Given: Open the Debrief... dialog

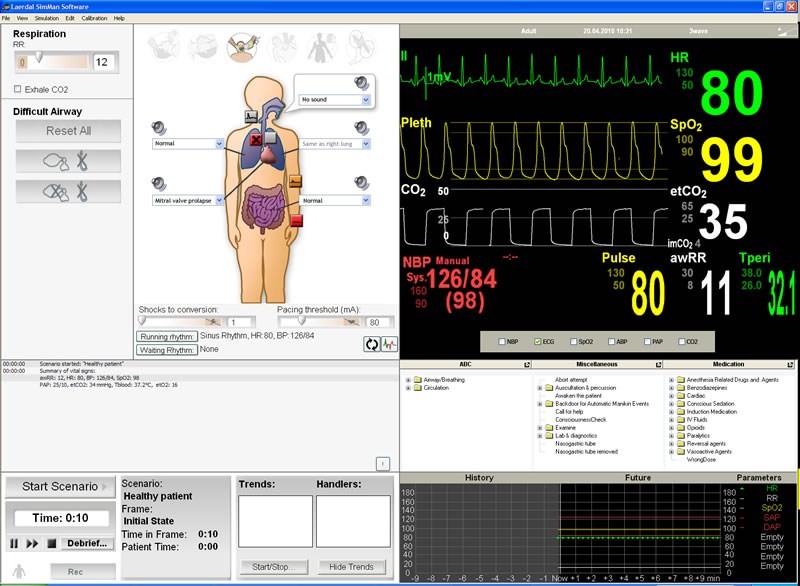Looking at the screenshot, I should point(87,544).
